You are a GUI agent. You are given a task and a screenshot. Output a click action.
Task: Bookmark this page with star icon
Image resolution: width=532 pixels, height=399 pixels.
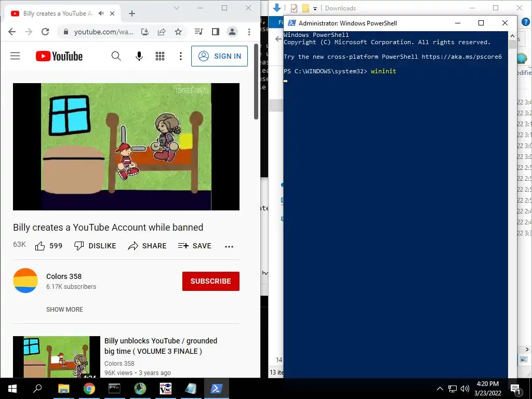point(178,32)
